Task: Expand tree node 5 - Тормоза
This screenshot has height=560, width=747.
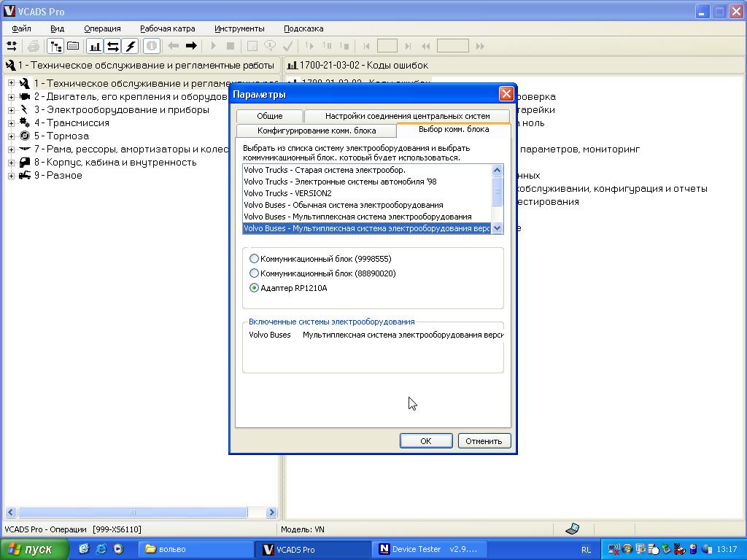Action: tap(11, 136)
